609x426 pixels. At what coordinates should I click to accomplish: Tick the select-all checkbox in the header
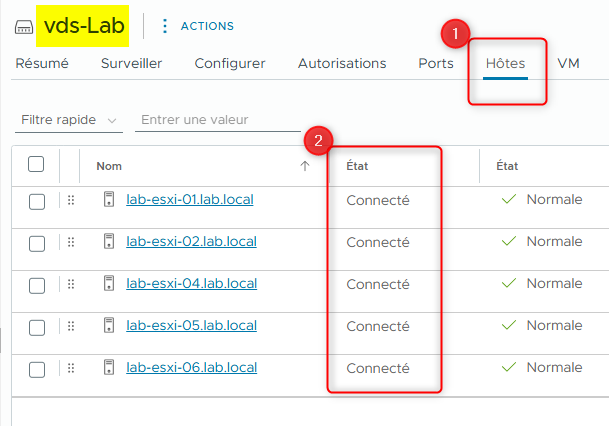36,164
